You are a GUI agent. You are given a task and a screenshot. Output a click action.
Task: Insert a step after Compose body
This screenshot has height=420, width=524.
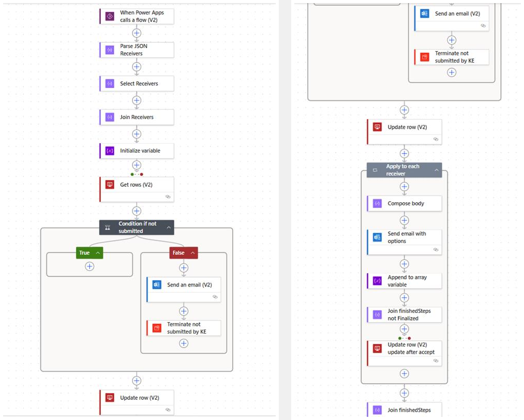[405, 221]
